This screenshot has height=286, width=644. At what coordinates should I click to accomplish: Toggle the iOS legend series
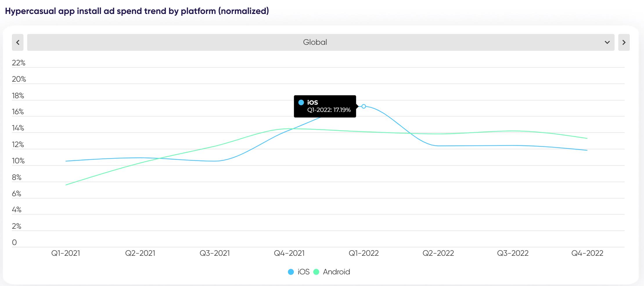click(x=303, y=272)
